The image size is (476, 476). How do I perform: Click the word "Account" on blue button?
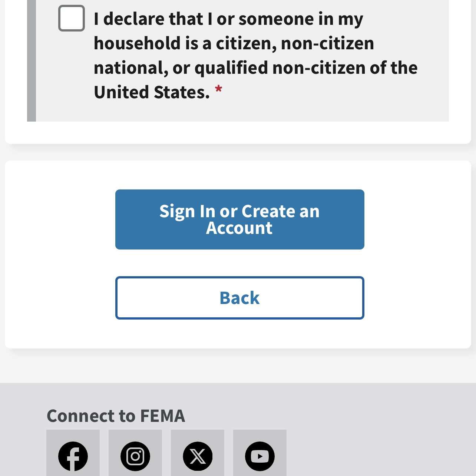pyautogui.click(x=239, y=228)
